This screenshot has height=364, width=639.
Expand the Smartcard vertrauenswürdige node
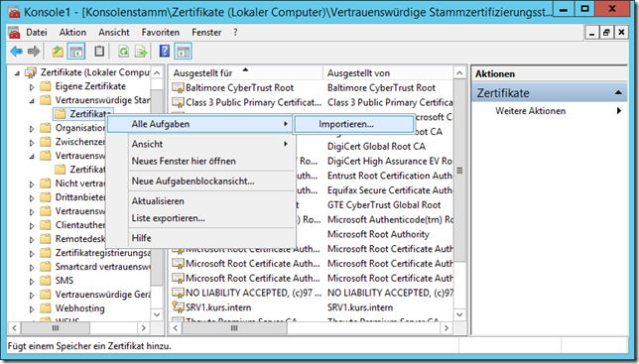(x=32, y=268)
